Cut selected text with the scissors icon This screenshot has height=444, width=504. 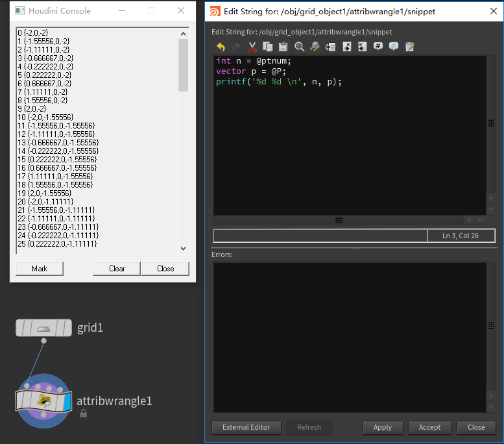coord(252,47)
